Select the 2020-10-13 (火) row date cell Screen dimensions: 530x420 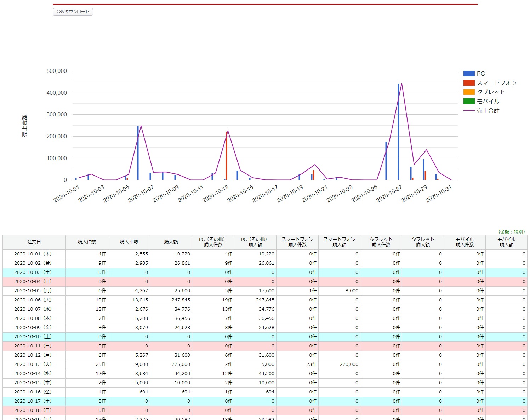[33, 364]
